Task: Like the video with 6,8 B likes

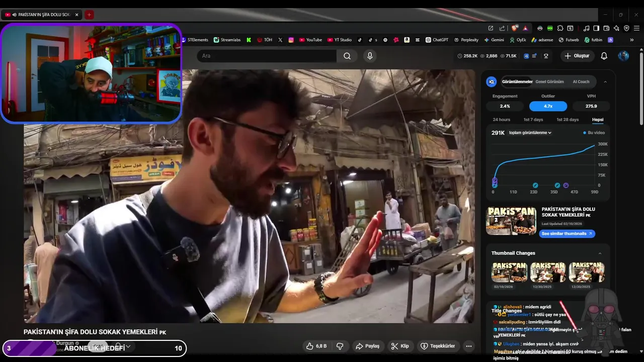Action: pyautogui.click(x=316, y=346)
